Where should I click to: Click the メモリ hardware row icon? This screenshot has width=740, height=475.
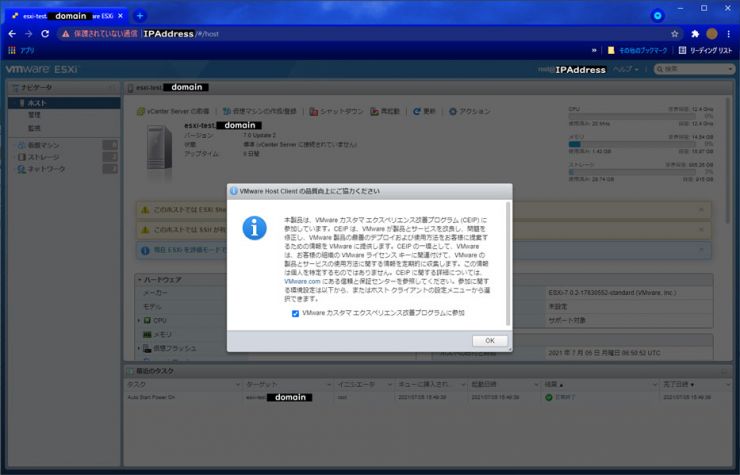click(147, 334)
